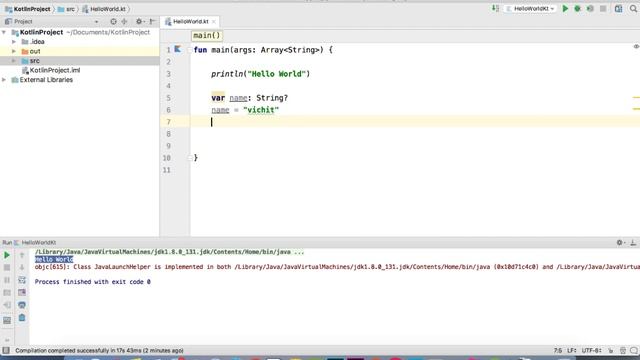Select the HelloWorldKt Run panel tab
Viewport: 640px width, 360px height.
(x=35, y=242)
